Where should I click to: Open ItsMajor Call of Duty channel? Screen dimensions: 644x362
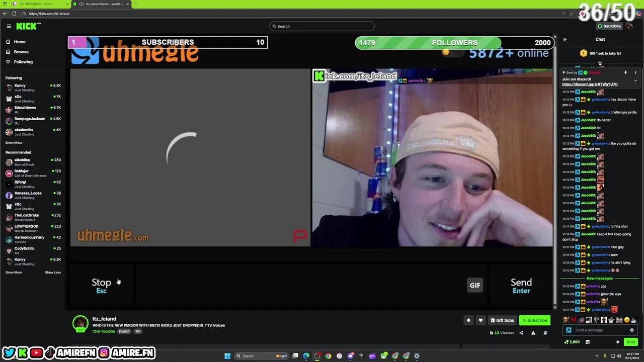tap(33, 173)
